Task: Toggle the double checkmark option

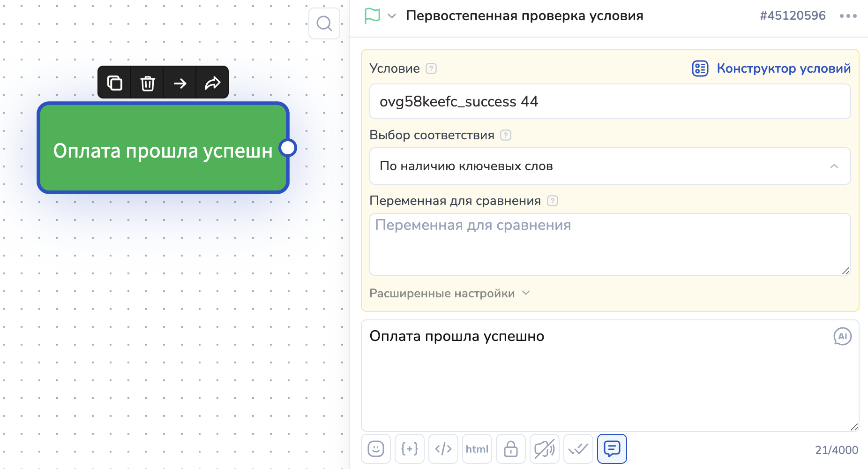Action: tap(578, 449)
